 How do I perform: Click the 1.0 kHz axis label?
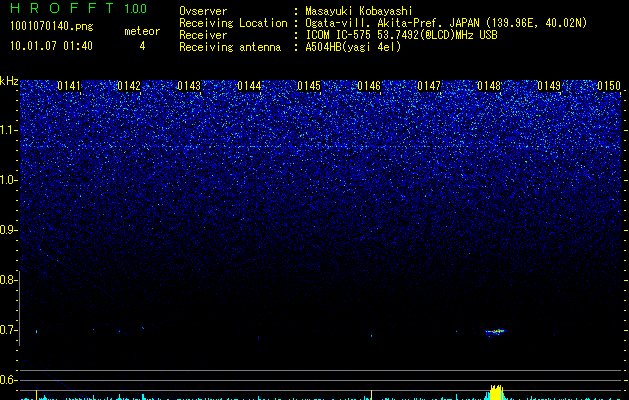[9, 180]
